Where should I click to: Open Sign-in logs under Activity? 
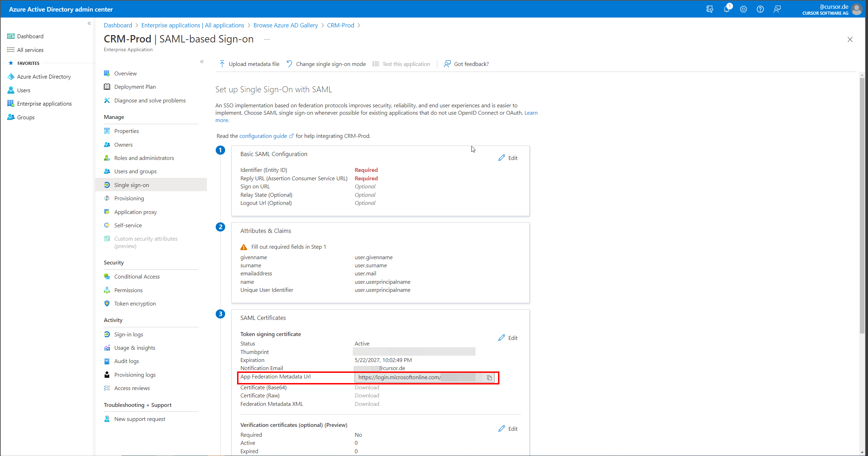[128, 334]
